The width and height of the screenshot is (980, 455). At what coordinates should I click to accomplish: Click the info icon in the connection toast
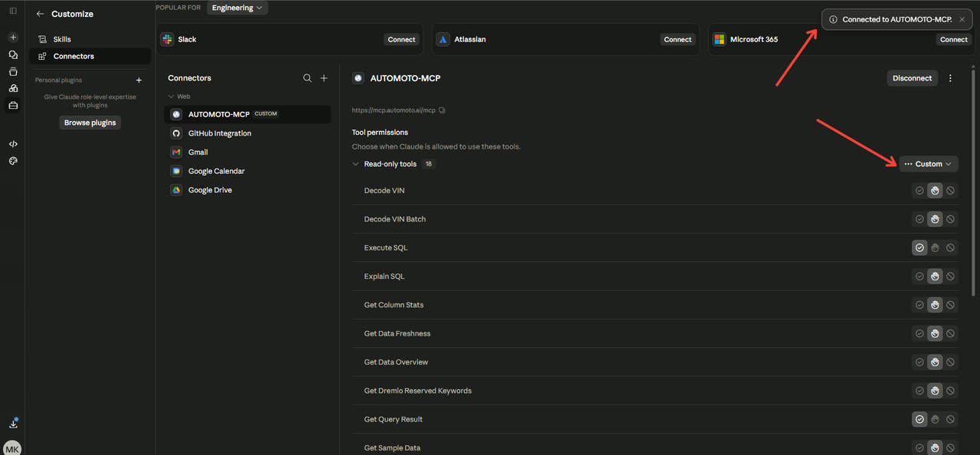click(833, 19)
